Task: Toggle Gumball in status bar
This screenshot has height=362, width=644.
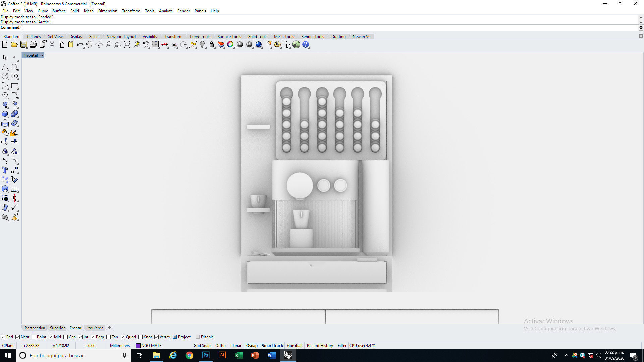Action: tap(294, 346)
